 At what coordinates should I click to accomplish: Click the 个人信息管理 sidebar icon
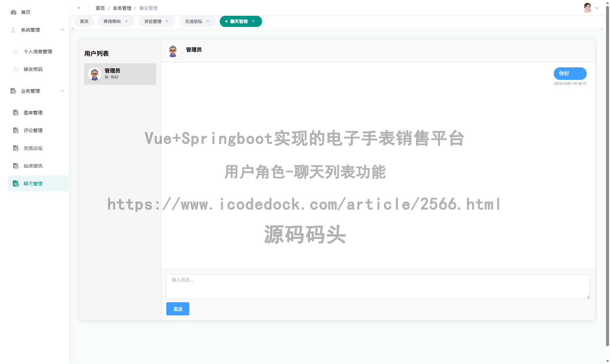(16, 52)
